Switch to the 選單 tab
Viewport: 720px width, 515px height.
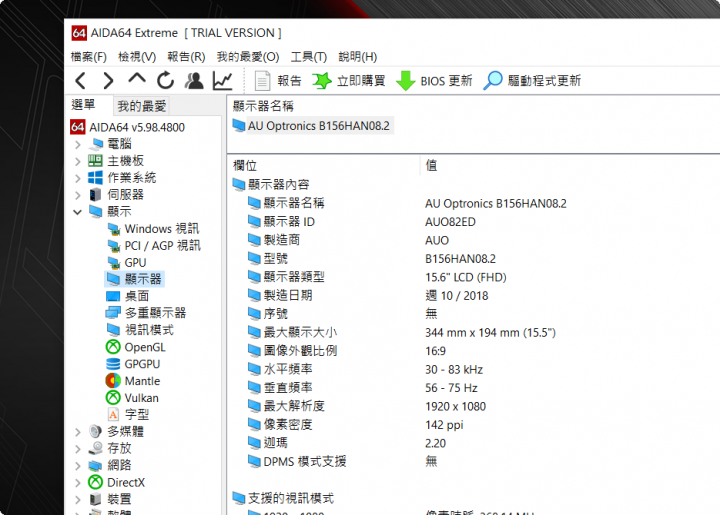83,105
